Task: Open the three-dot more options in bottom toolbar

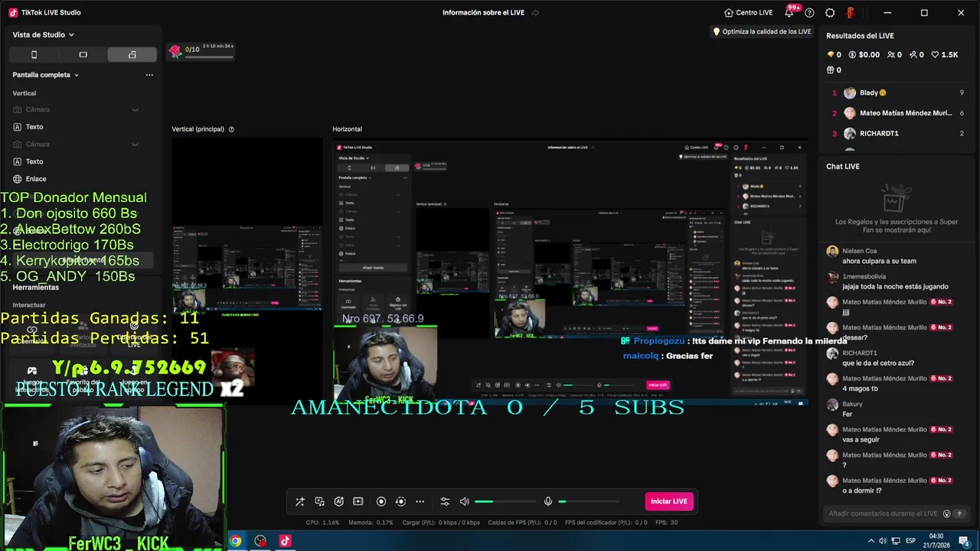Action: point(420,501)
